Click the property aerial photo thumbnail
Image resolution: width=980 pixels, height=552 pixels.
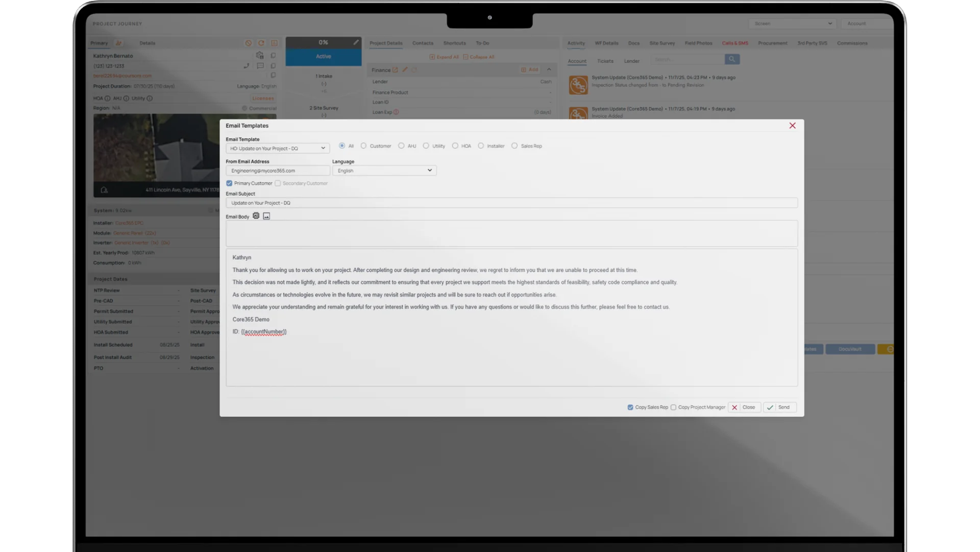point(156,155)
